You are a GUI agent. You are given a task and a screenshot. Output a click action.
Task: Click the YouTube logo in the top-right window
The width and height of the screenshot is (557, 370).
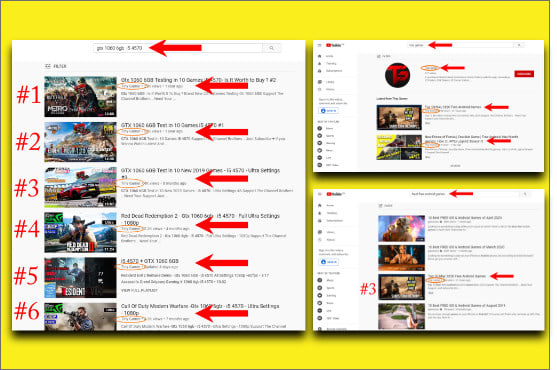point(335,45)
